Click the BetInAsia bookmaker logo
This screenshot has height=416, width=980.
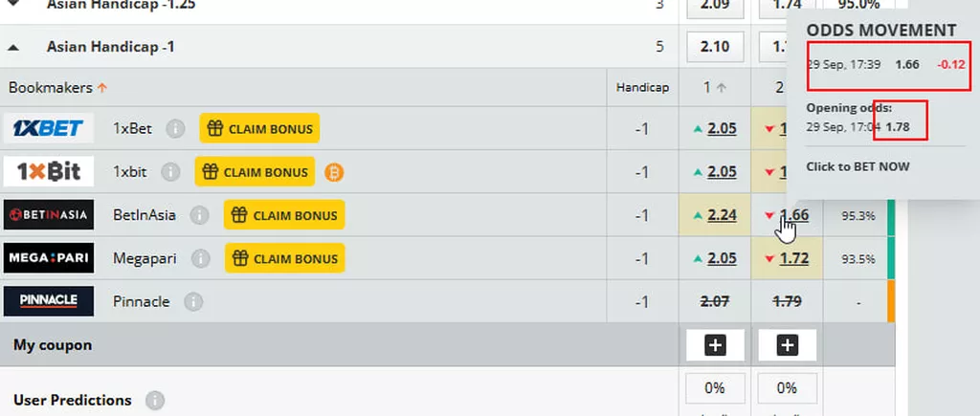coord(48,215)
